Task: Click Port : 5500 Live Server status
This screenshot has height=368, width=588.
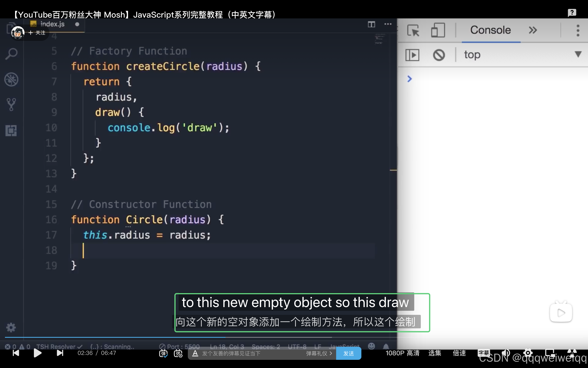Action: tap(179, 346)
